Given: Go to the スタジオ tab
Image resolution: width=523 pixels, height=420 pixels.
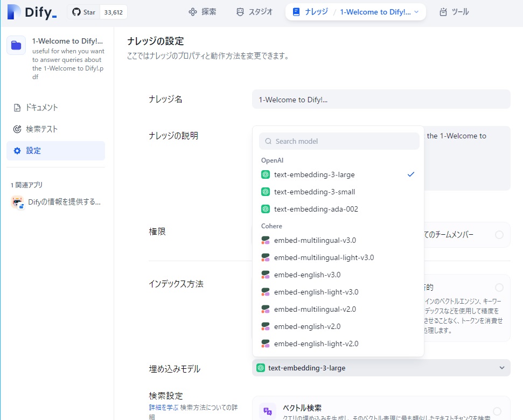Looking at the screenshot, I should pyautogui.click(x=254, y=12).
